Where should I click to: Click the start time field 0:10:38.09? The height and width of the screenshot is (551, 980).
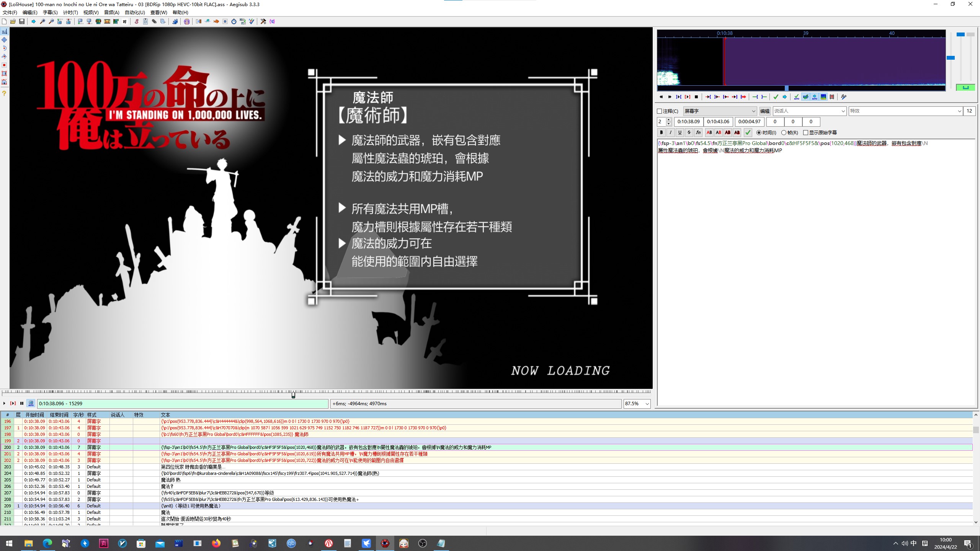[688, 122]
